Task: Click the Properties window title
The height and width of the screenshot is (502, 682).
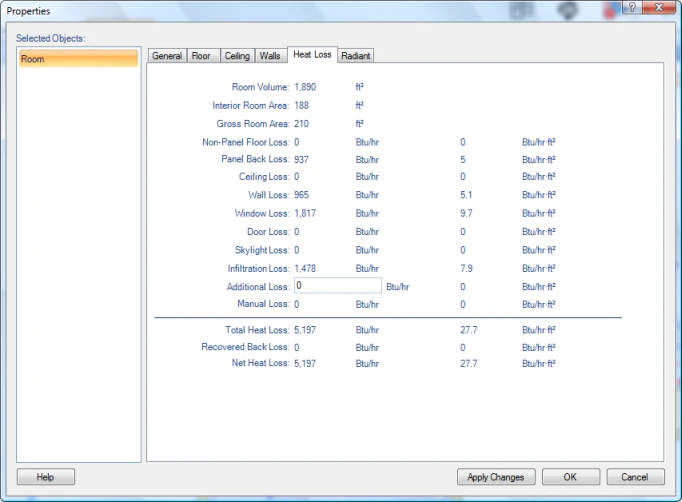Action: coord(28,11)
